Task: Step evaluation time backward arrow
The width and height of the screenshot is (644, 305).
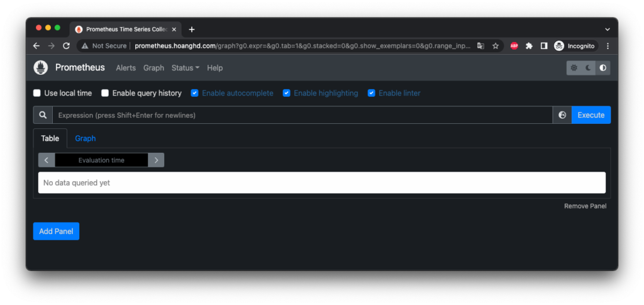Action: pyautogui.click(x=47, y=160)
